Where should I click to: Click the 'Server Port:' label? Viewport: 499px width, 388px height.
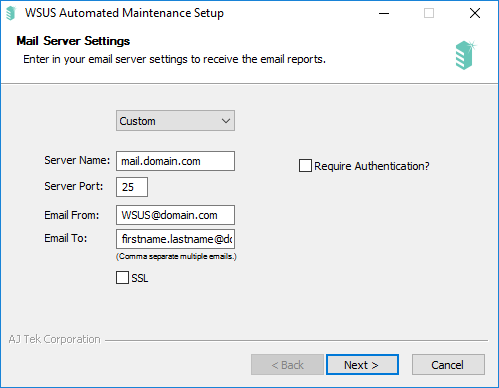(x=74, y=186)
